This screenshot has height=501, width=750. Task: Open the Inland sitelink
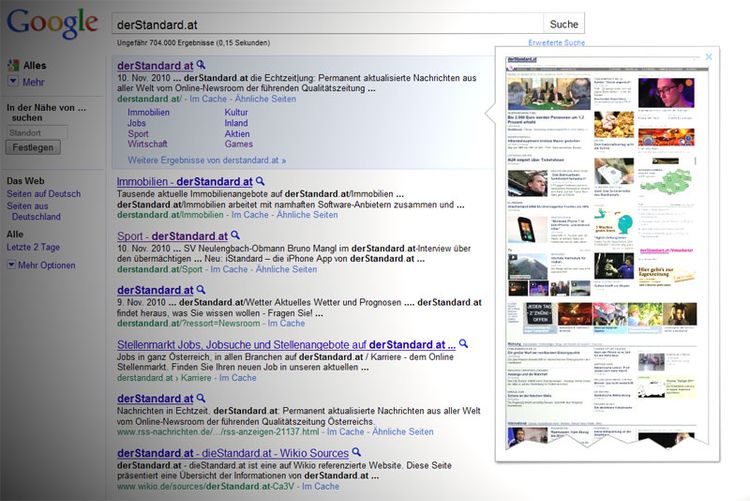(x=236, y=123)
